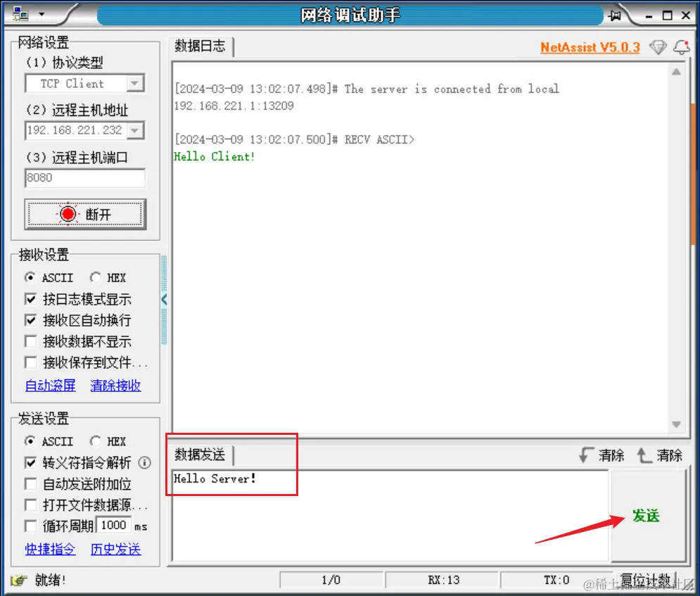Click the 断开 disconnect button
Viewport: 700px width, 596px height.
pyautogui.click(x=85, y=215)
